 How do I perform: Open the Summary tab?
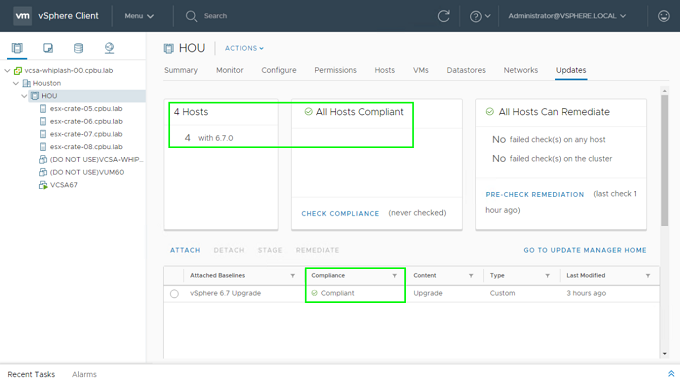[181, 70]
